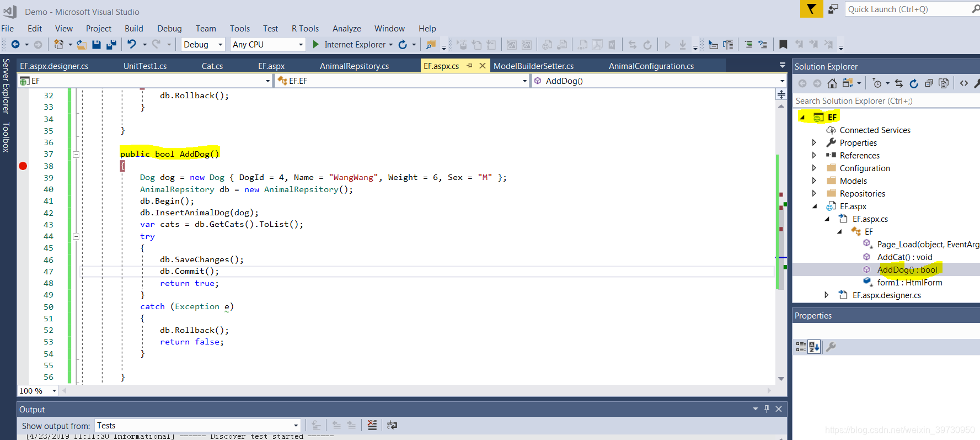Close the EF.aspx.cs tab

pyautogui.click(x=483, y=66)
